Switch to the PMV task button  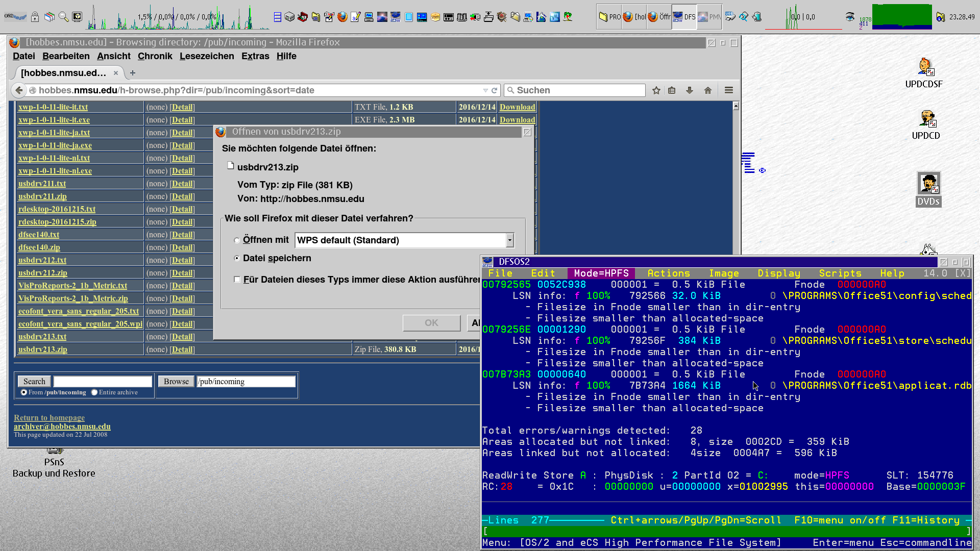[709, 17]
